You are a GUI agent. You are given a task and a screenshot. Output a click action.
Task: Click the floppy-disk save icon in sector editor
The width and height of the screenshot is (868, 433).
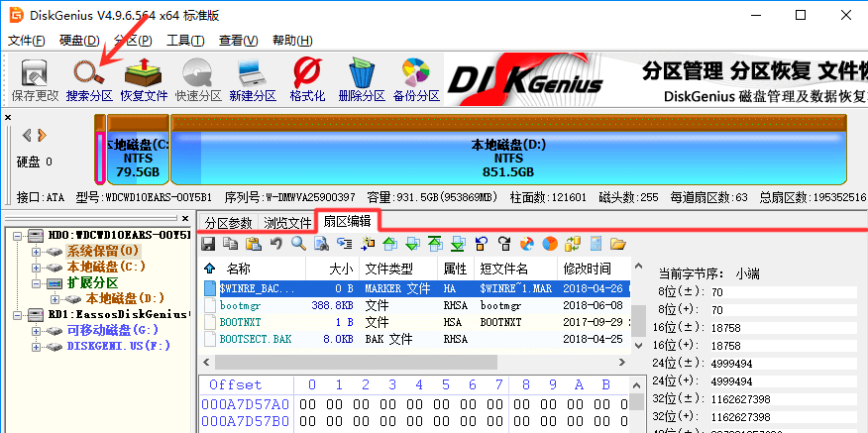(x=209, y=243)
